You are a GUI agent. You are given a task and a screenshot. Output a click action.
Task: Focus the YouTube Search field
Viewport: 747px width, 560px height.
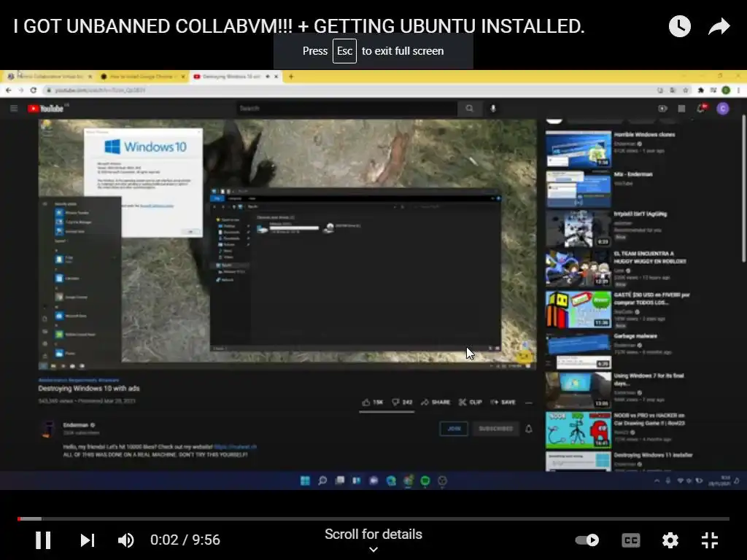pyautogui.click(x=347, y=109)
